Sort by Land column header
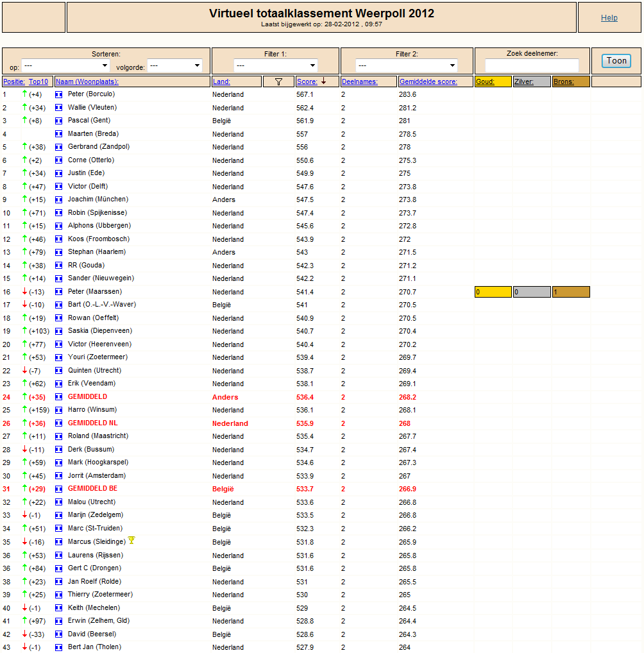Viewport: 644px width, 653px height. tap(221, 81)
